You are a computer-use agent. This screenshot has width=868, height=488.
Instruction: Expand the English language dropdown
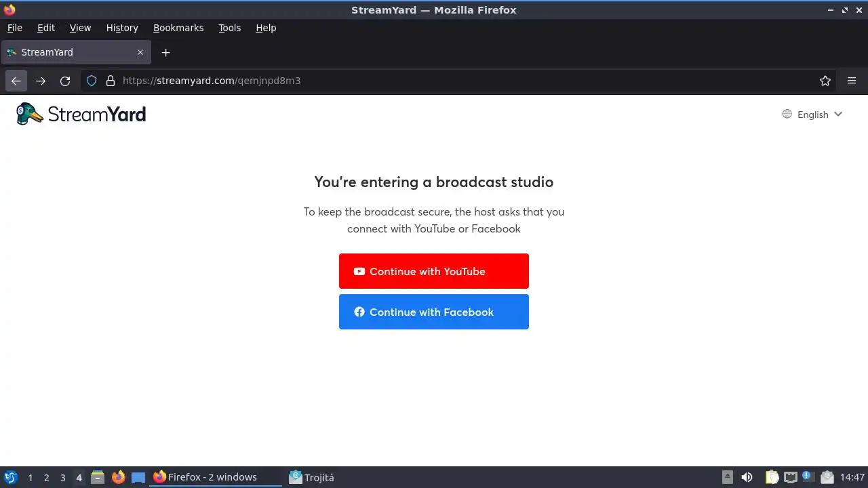coord(812,115)
